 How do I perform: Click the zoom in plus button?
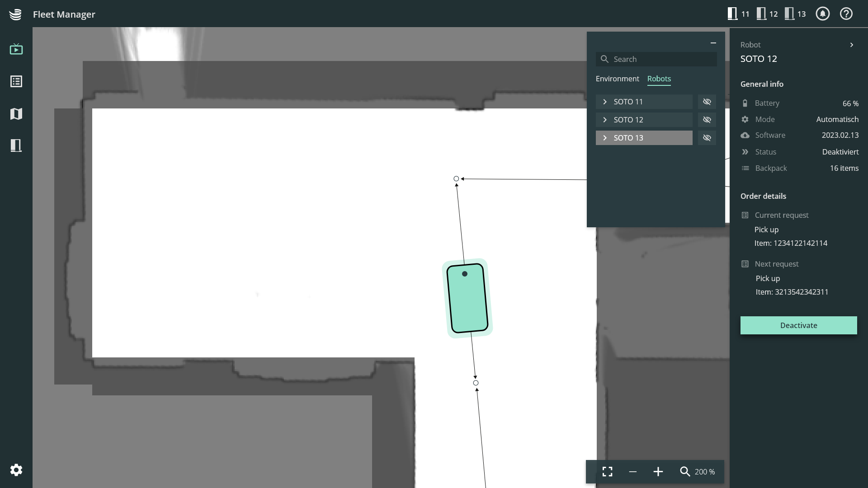tap(658, 472)
